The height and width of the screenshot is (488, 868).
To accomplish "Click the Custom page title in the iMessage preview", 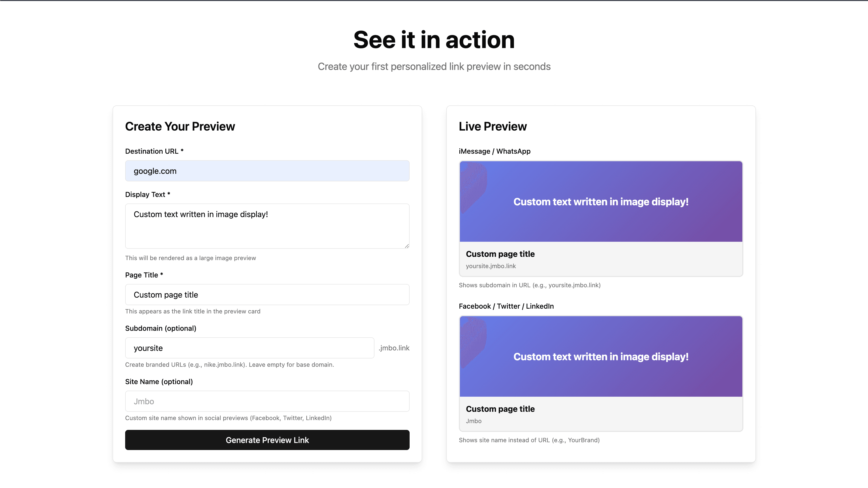I will pos(500,254).
